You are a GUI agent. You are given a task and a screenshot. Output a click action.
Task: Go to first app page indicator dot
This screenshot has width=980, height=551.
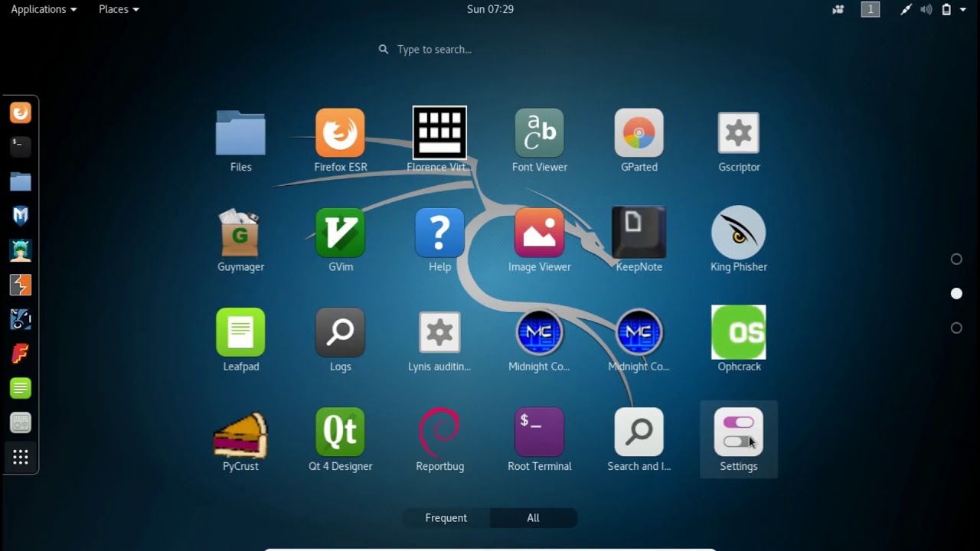coord(956,259)
